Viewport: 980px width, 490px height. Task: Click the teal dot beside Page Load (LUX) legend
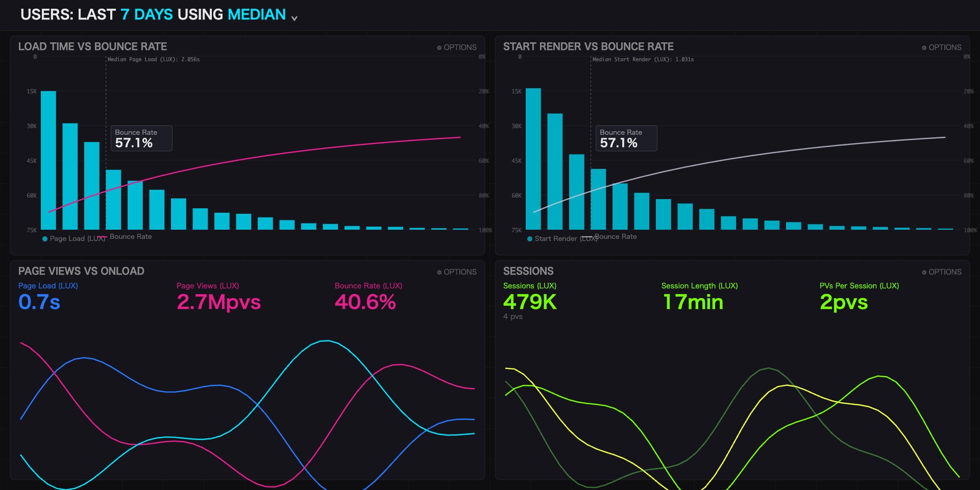pos(45,239)
